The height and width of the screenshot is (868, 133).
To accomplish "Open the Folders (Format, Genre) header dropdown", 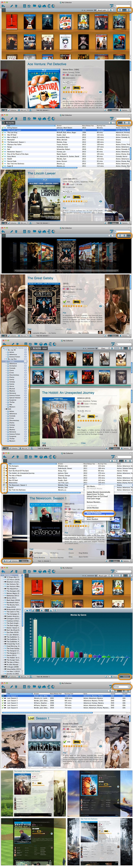I will point(14,347).
